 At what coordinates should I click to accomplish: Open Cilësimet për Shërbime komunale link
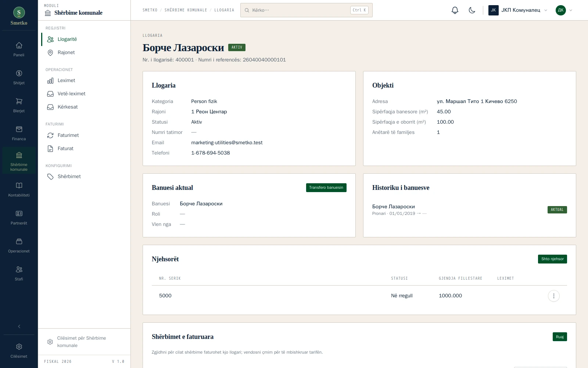point(84,342)
